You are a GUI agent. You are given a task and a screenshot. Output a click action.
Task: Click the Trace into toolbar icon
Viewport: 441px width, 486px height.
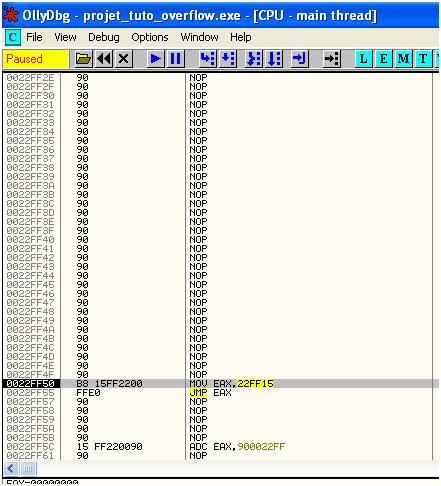[x=254, y=59]
